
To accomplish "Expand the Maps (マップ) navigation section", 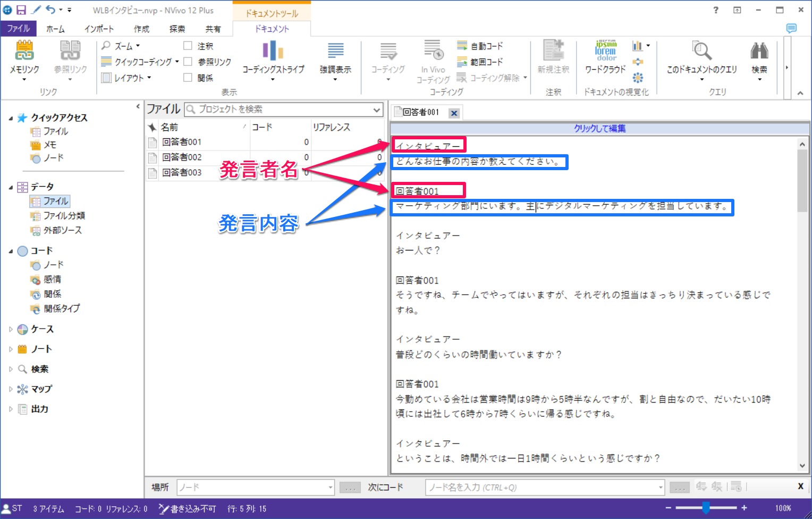I will click(x=11, y=389).
